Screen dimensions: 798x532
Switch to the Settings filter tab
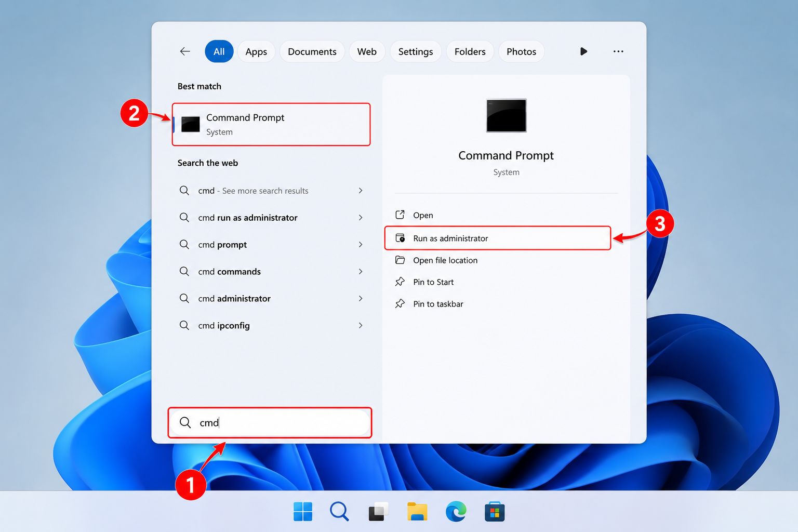coord(416,51)
